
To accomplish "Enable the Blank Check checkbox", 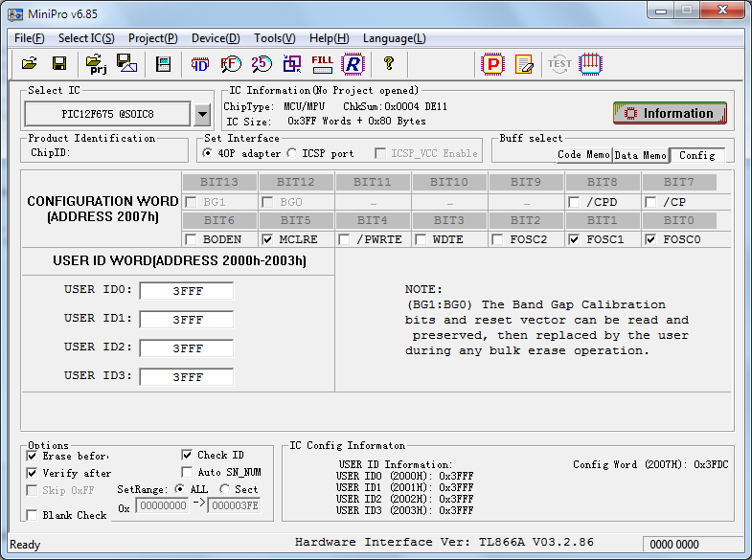I will pyautogui.click(x=32, y=515).
